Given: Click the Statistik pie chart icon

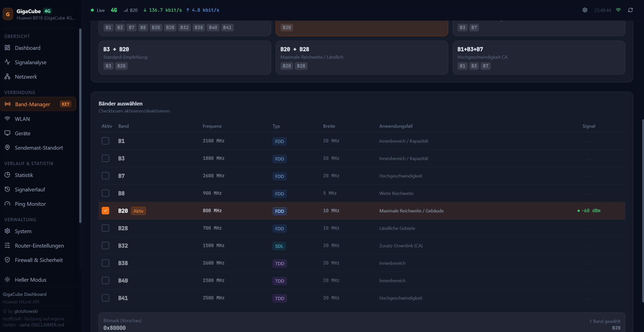Looking at the screenshot, I should pos(7,175).
